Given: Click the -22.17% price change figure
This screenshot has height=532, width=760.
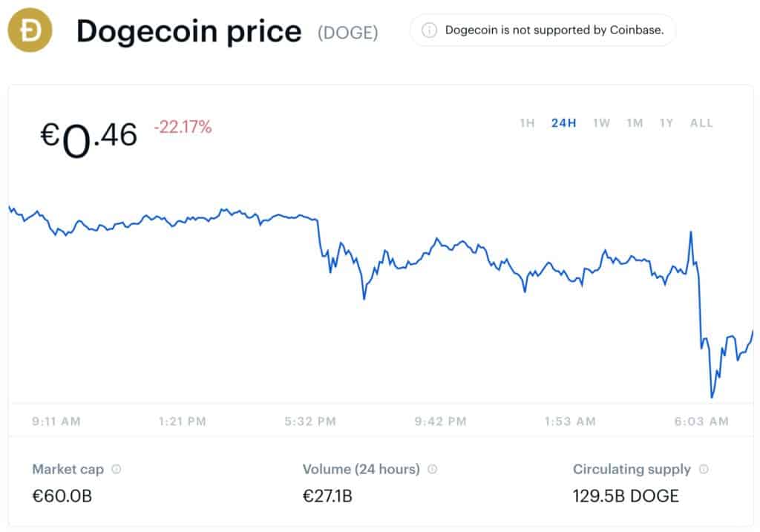Looking at the screenshot, I should [183, 127].
